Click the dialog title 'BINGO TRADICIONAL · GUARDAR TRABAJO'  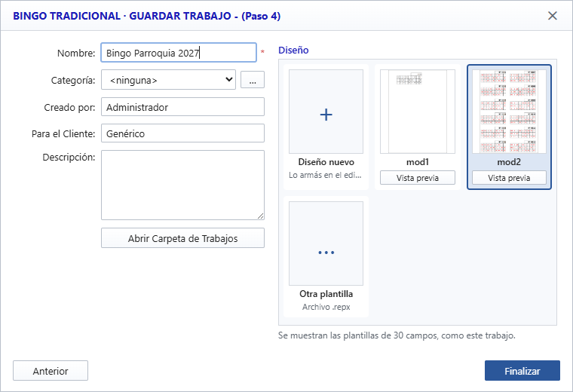[122, 16]
